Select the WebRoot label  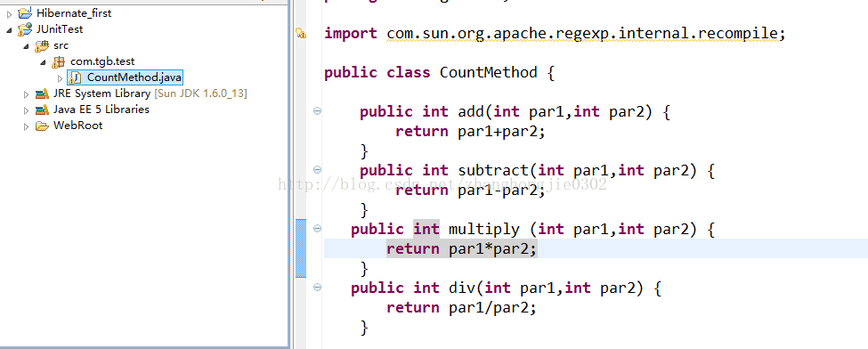pyautogui.click(x=77, y=126)
